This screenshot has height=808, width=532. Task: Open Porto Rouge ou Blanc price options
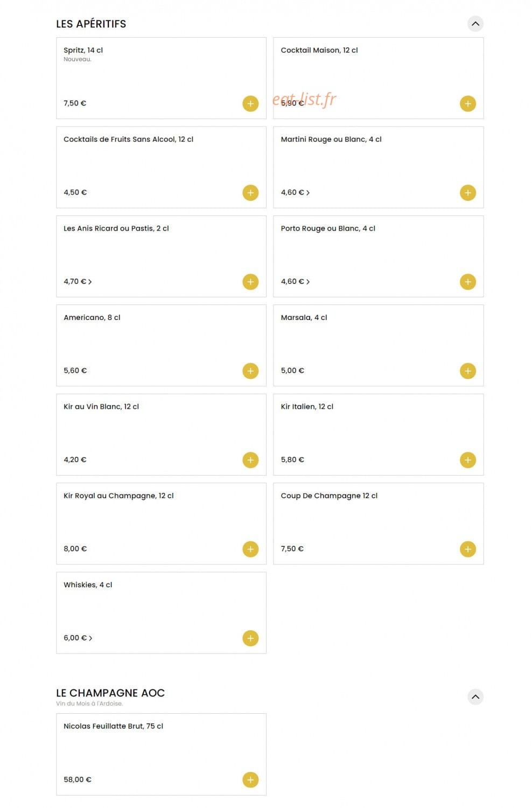295,281
